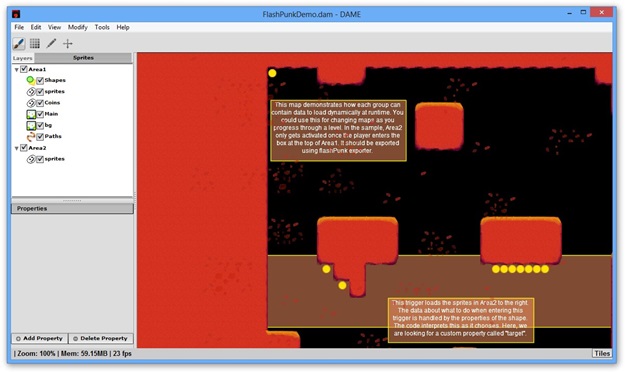
Task: Toggle Shapes layer visibility checkbox
Action: 40,80
